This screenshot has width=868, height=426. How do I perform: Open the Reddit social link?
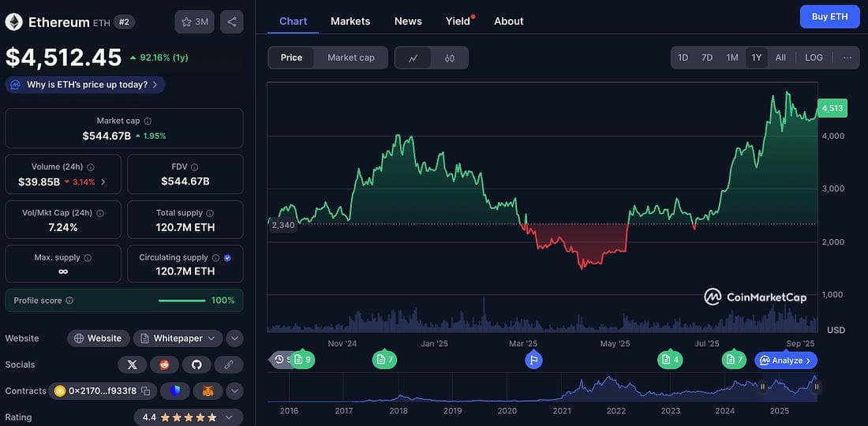[x=164, y=364]
